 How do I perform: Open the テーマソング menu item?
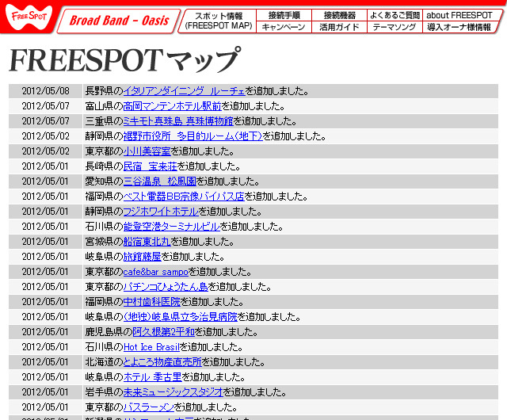pyautogui.click(x=395, y=27)
